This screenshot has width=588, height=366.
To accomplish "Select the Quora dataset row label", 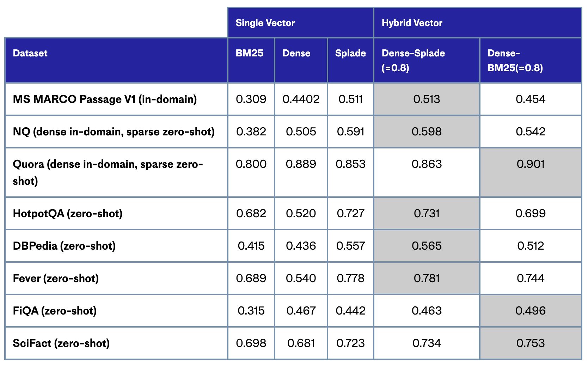I will point(108,172).
